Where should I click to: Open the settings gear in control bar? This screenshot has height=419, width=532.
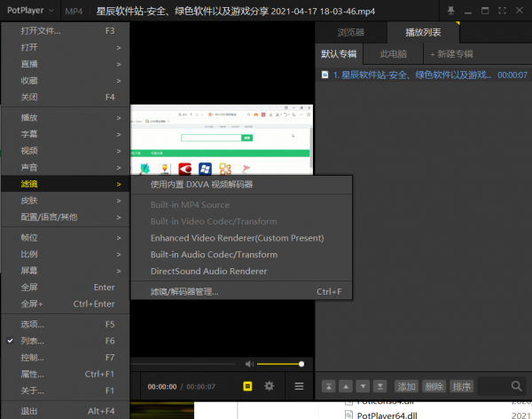[270, 386]
